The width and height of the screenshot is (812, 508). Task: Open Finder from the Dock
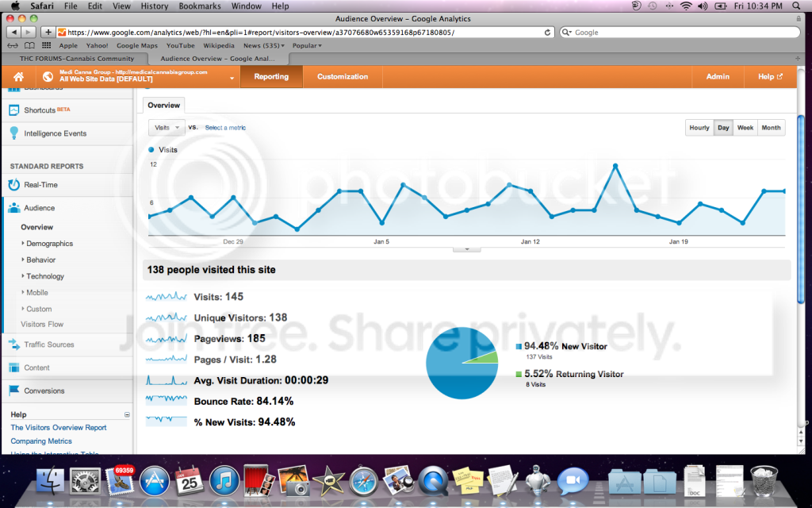tap(50, 482)
